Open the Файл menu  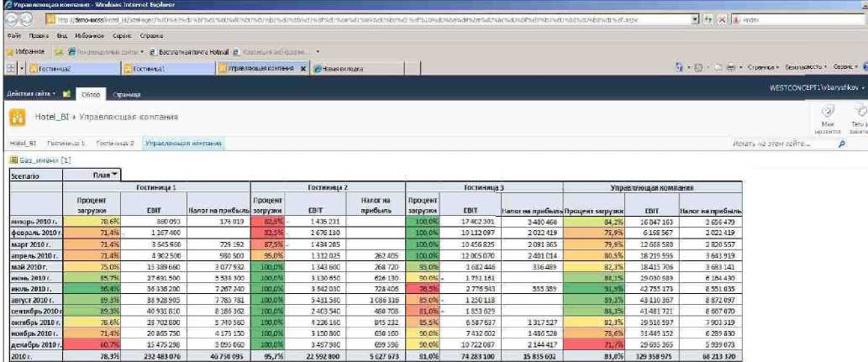(13, 35)
